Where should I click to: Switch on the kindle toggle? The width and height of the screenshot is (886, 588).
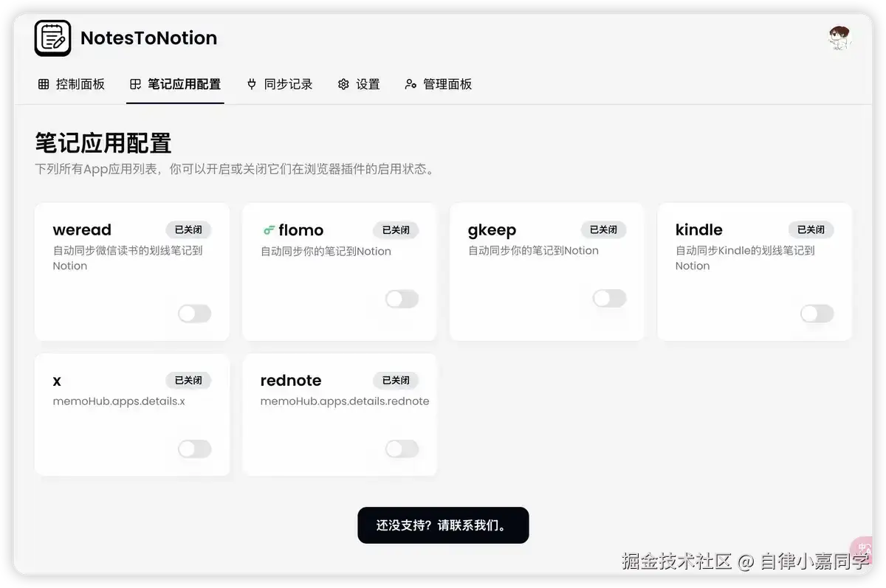[817, 314]
